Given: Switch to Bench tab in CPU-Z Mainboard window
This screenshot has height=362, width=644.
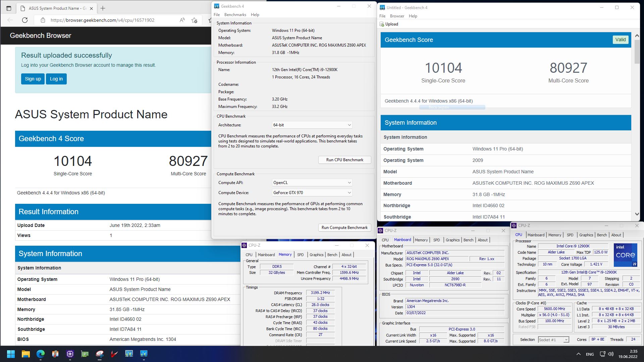Looking at the screenshot, I should [468, 240].
